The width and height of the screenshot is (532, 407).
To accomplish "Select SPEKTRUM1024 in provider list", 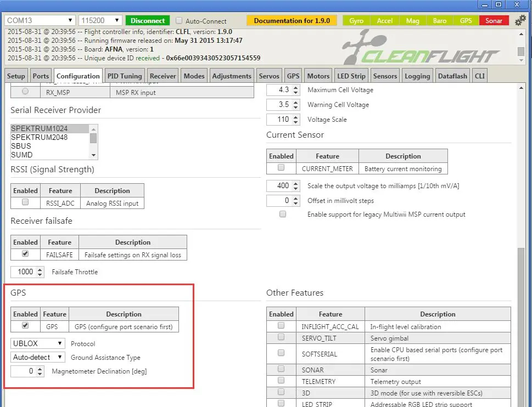I will [x=49, y=128].
